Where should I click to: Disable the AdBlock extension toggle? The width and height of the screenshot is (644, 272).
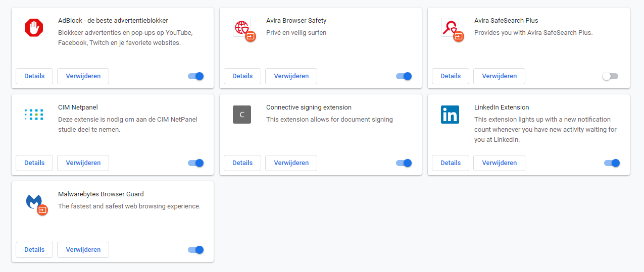[x=196, y=76]
